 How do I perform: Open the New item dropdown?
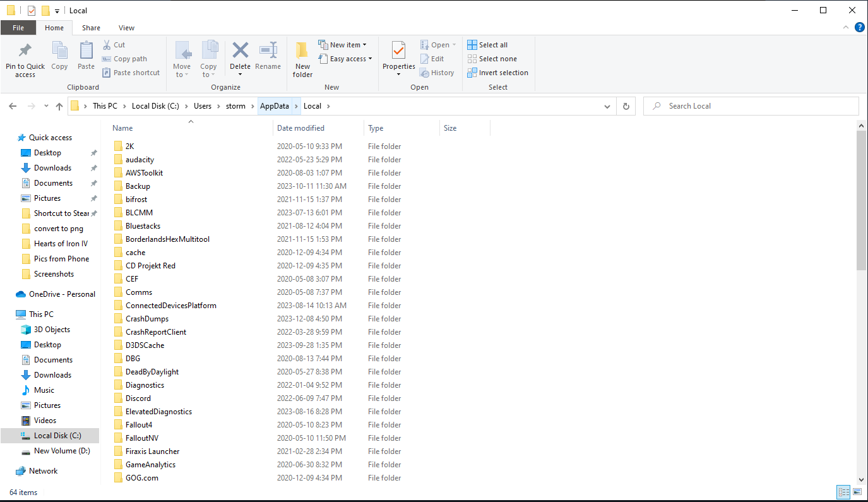point(343,45)
